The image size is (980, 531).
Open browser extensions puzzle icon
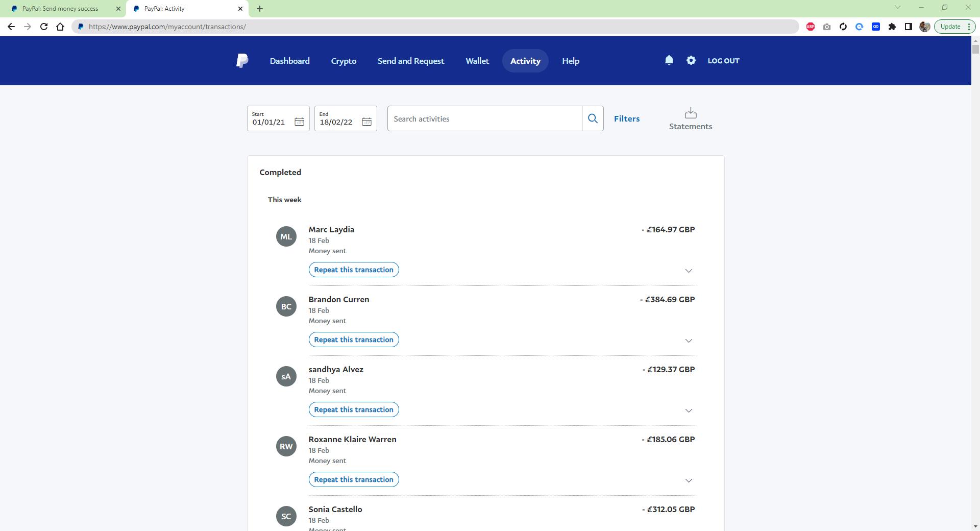coord(892,27)
